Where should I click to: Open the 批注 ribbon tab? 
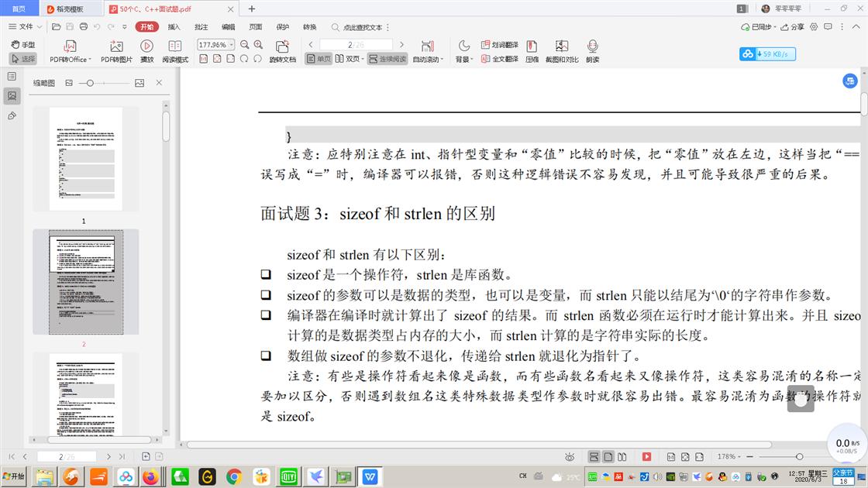click(x=201, y=26)
